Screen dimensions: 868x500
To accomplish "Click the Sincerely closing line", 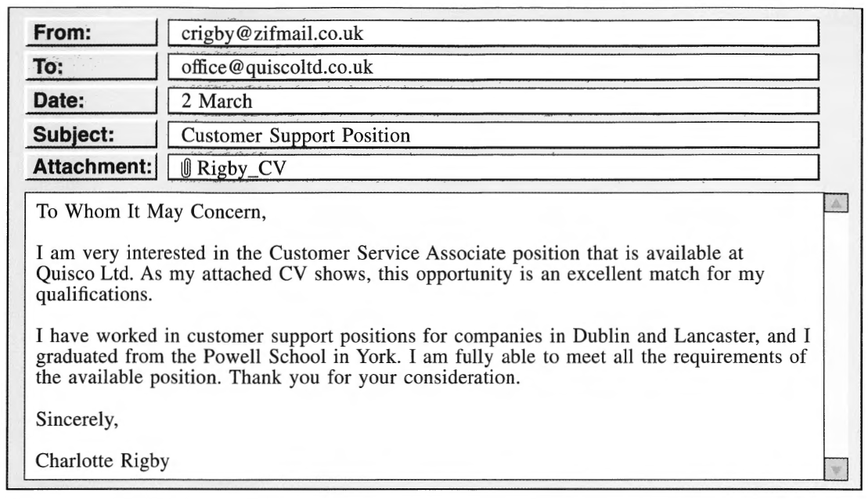I will point(77,419).
